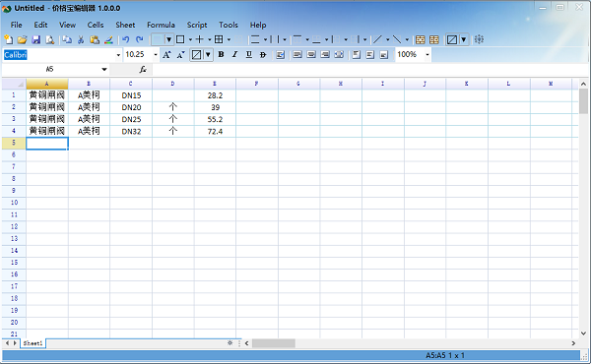Undo the last action
This screenshot has width=591, height=364.
point(126,39)
